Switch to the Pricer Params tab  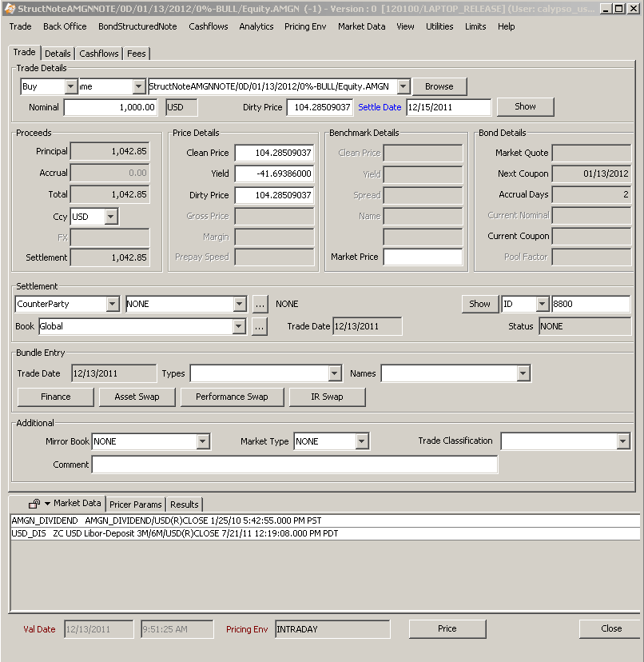(x=136, y=504)
